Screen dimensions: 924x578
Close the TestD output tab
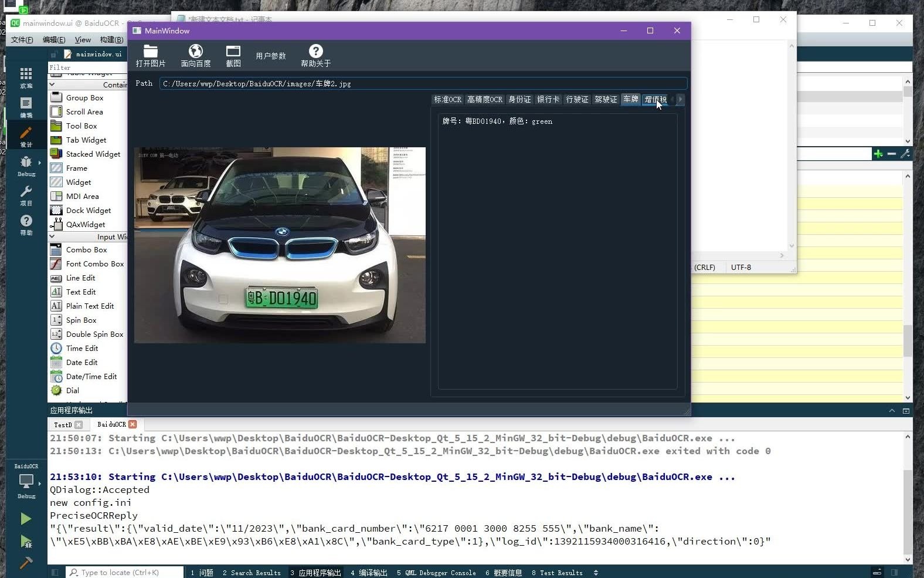pos(79,425)
